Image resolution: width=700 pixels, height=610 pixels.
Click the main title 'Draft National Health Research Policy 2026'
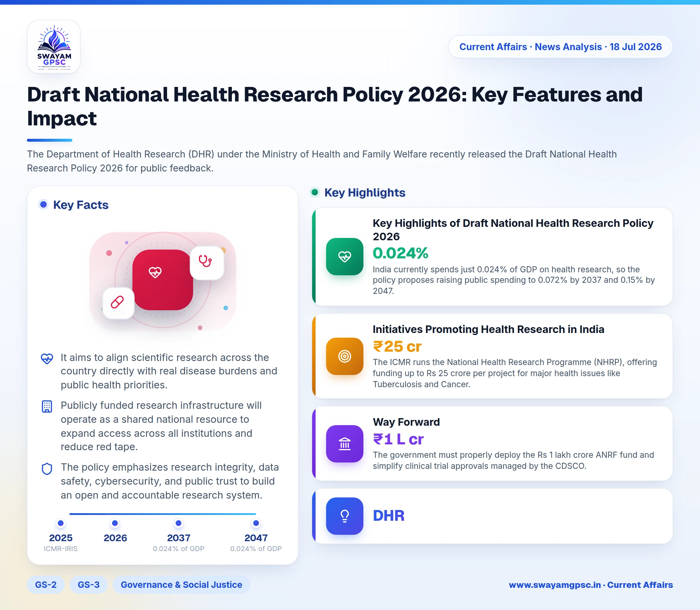click(335, 106)
